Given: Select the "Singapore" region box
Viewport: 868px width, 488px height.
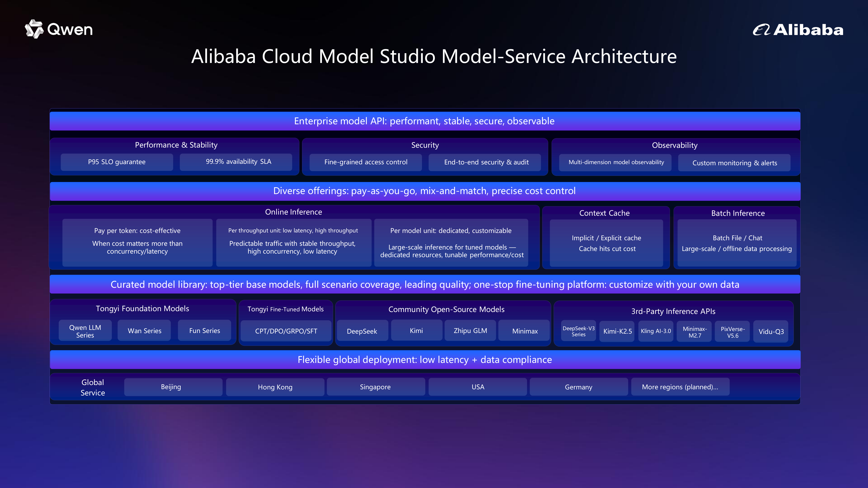Looking at the screenshot, I should (x=376, y=387).
